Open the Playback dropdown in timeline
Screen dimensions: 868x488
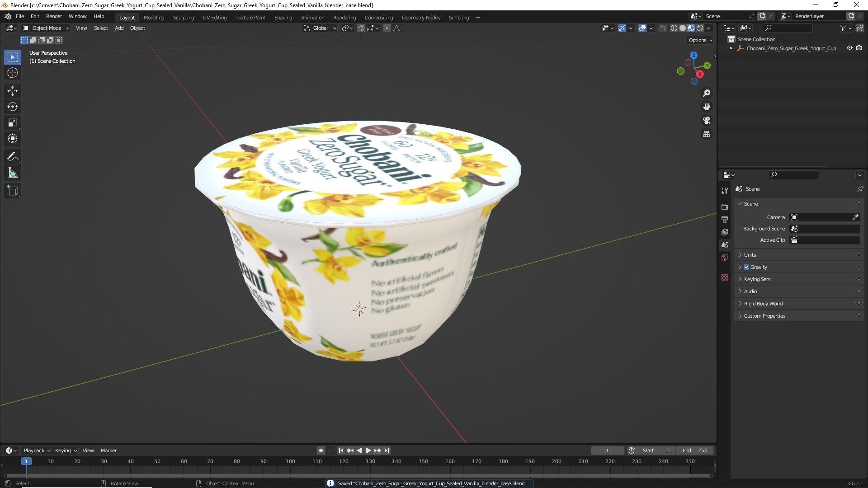(37, 450)
